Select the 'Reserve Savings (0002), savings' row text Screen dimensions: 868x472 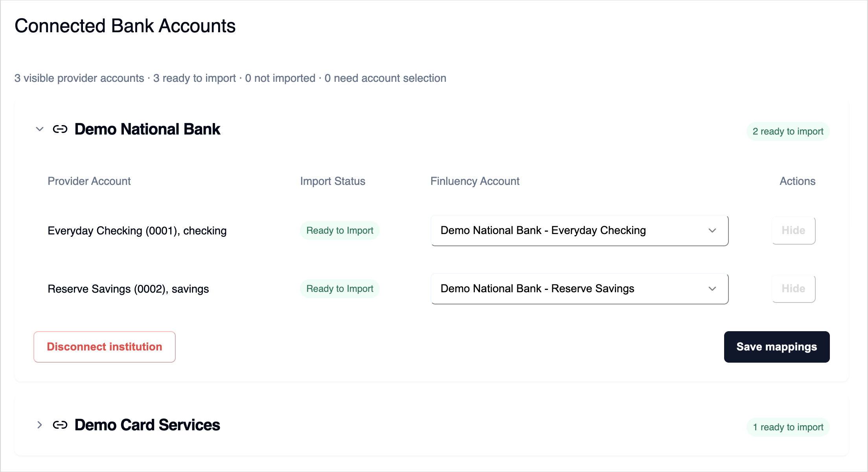click(x=128, y=289)
